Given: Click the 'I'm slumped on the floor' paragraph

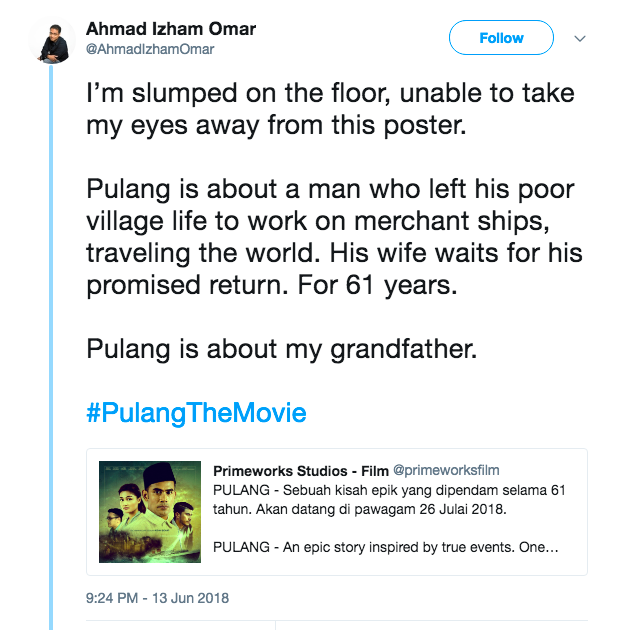Looking at the screenshot, I should [x=330, y=109].
